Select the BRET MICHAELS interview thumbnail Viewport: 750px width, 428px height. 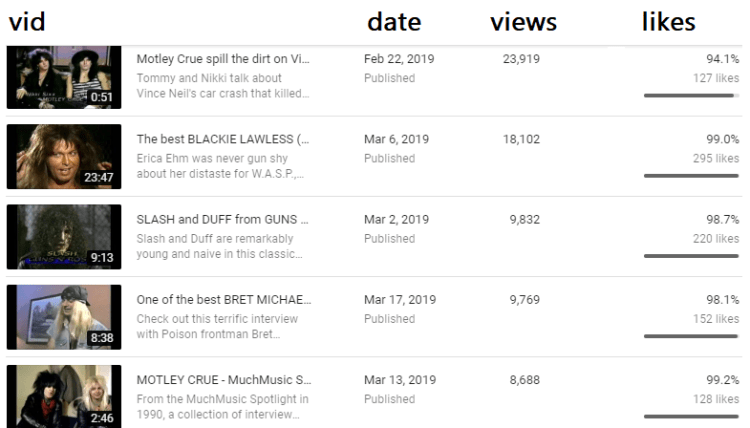click(x=64, y=316)
